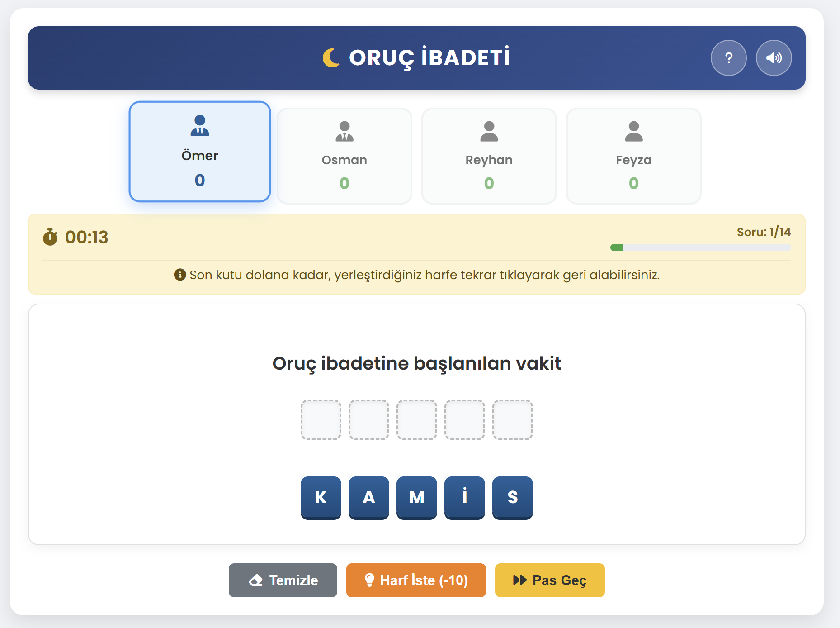
Task: Click the stopwatch timer icon
Action: (x=50, y=237)
